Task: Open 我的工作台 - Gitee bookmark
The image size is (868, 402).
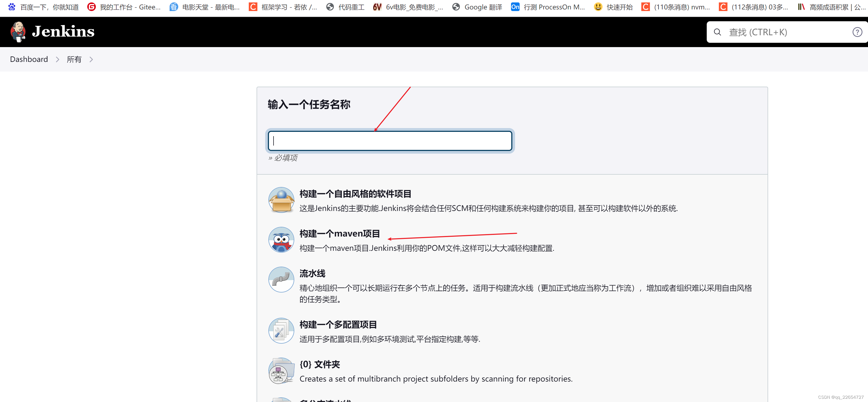Action: 124,7
